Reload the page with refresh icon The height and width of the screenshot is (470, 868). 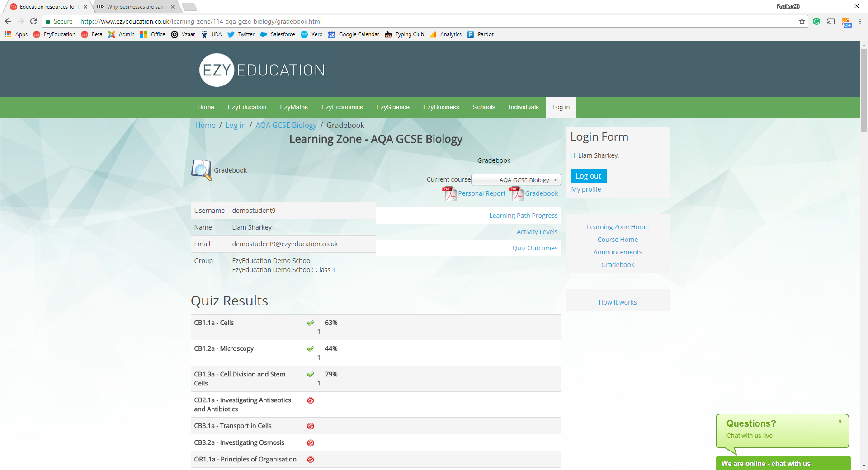point(33,21)
